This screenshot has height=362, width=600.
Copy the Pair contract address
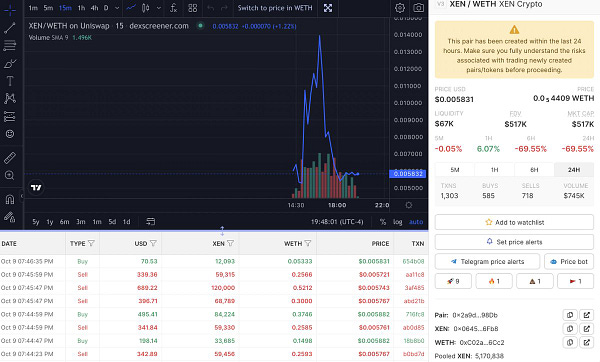(x=570, y=315)
